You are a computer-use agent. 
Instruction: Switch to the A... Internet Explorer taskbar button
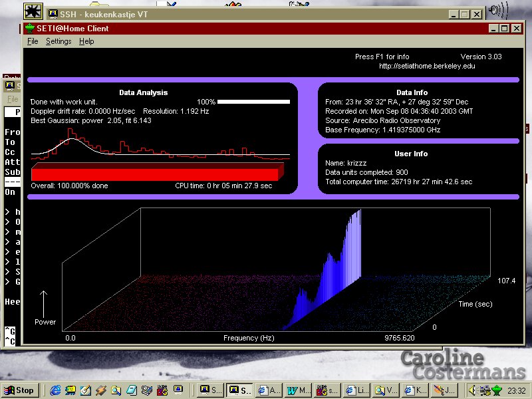tap(269, 390)
